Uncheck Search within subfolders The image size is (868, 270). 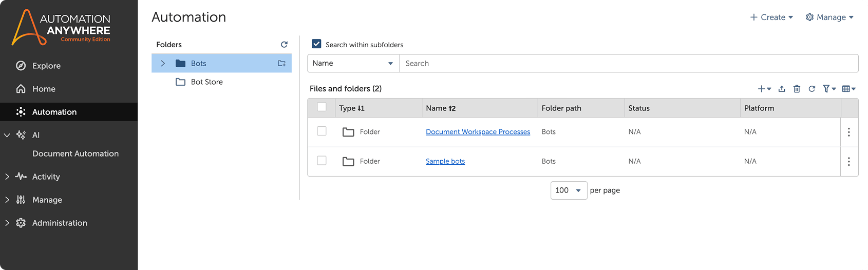tap(317, 44)
